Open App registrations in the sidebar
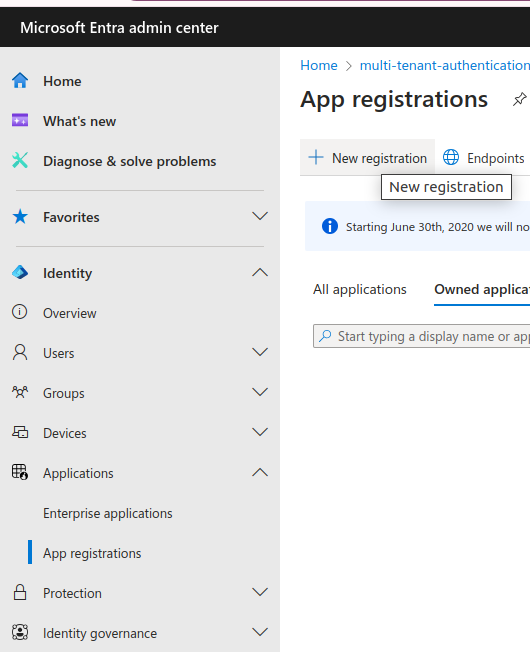Viewport: 530px width, 652px height. click(x=92, y=553)
